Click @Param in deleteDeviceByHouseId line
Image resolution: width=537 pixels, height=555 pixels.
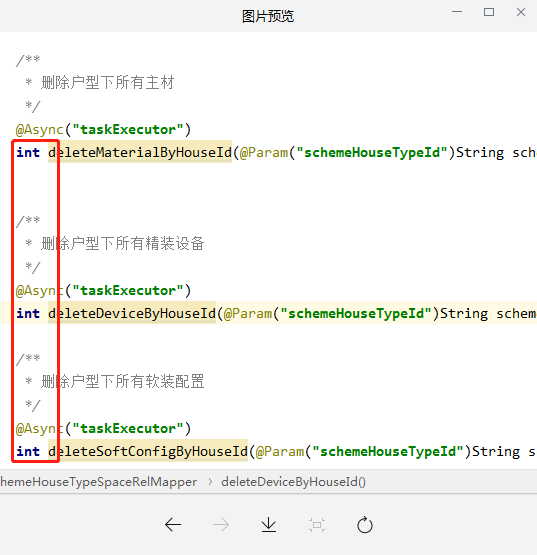coord(248,313)
